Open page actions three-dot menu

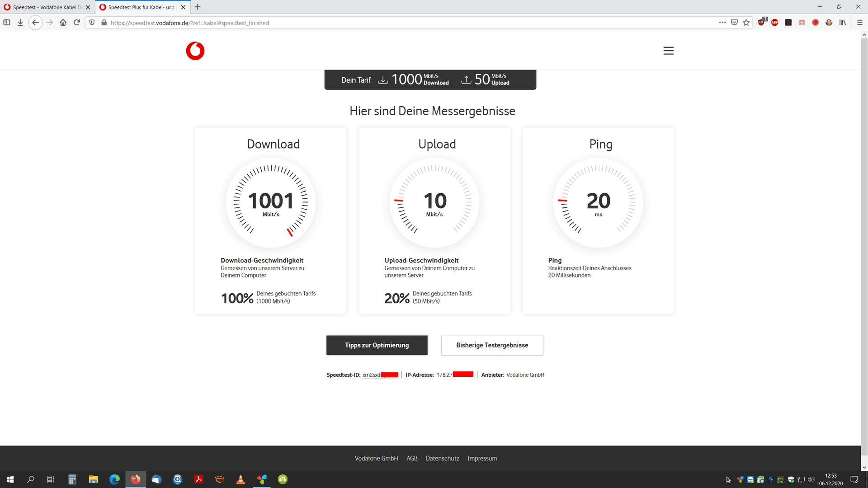(722, 23)
